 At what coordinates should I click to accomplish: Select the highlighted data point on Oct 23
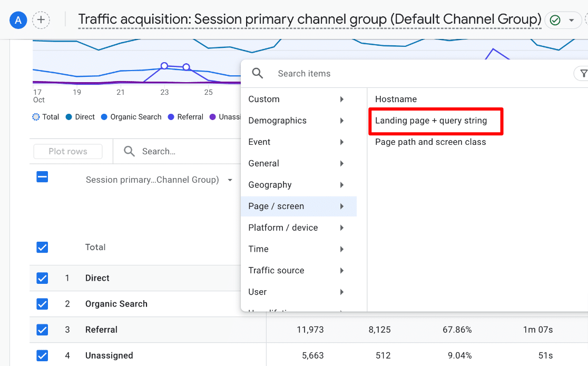click(164, 67)
